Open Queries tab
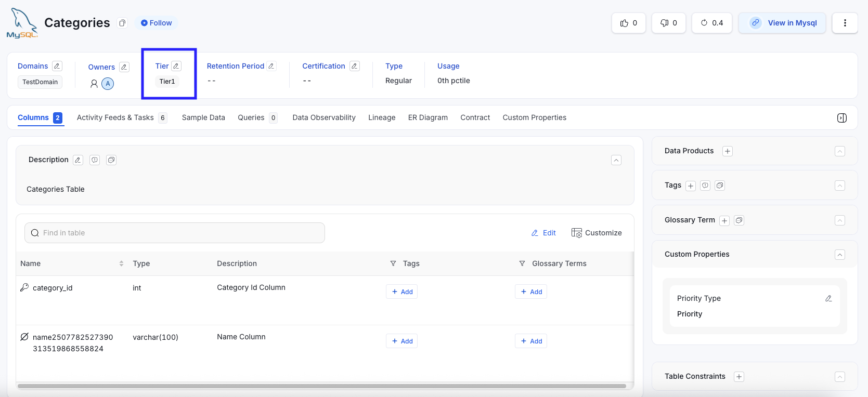This screenshot has height=397, width=868. (x=257, y=118)
